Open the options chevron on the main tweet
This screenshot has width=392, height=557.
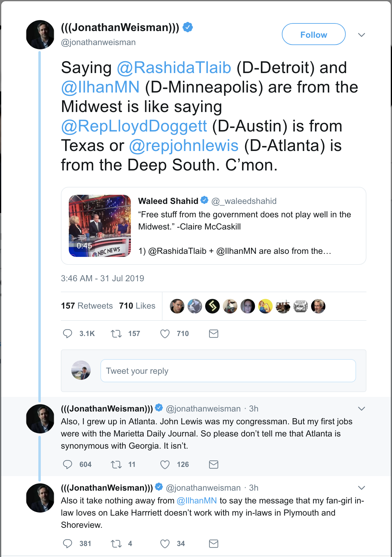point(362,34)
